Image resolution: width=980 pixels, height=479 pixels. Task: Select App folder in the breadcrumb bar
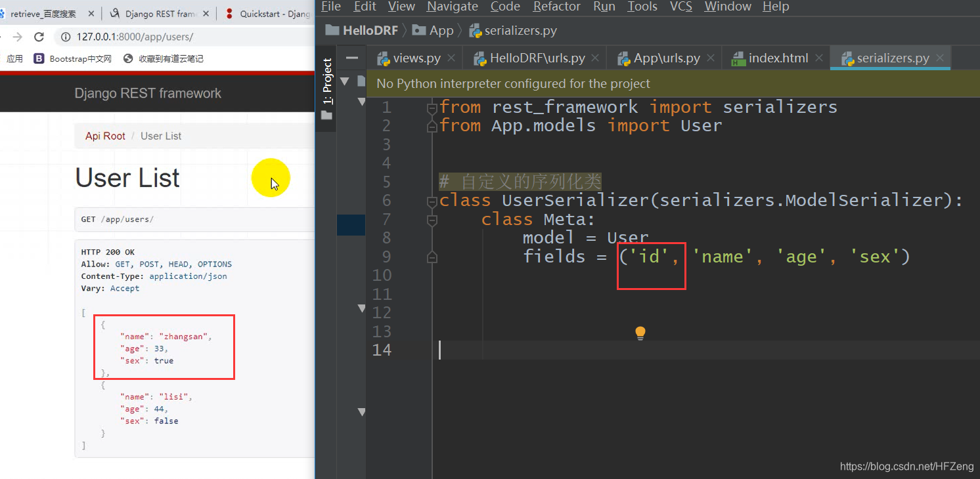click(434, 30)
